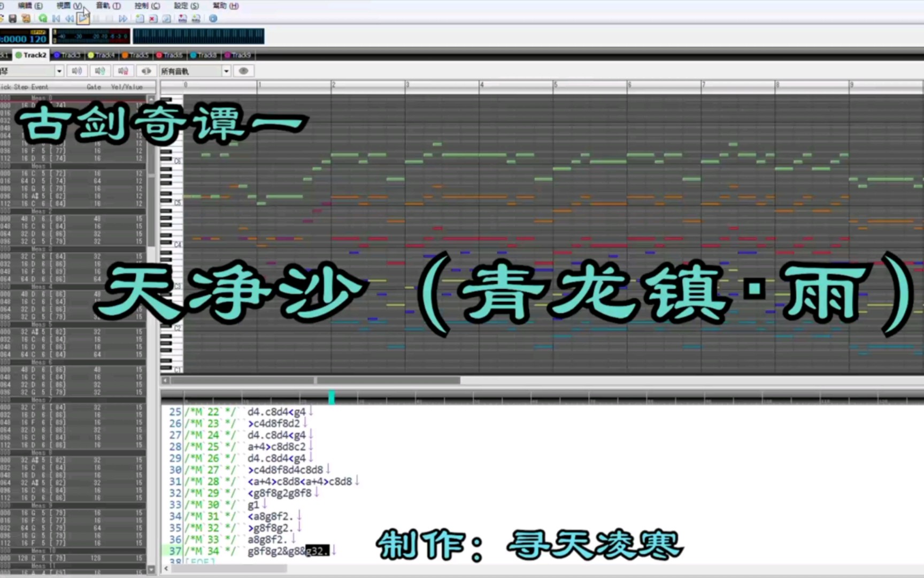Click measure 5 on the top ruler
Viewport: 924px width, 578px height.
[x=556, y=85]
